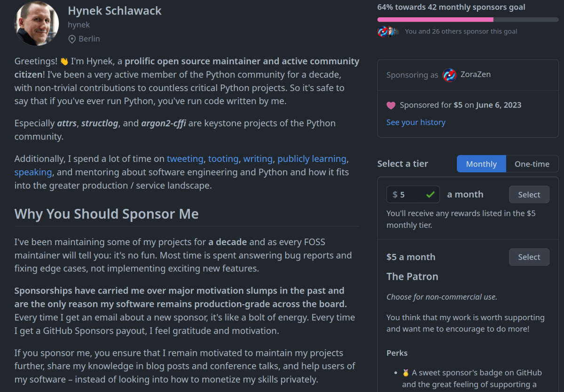Viewport: 564px width, 392px height.
Task: Click the ZoraZen avatar beside Sponsoring as
Action: [449, 75]
